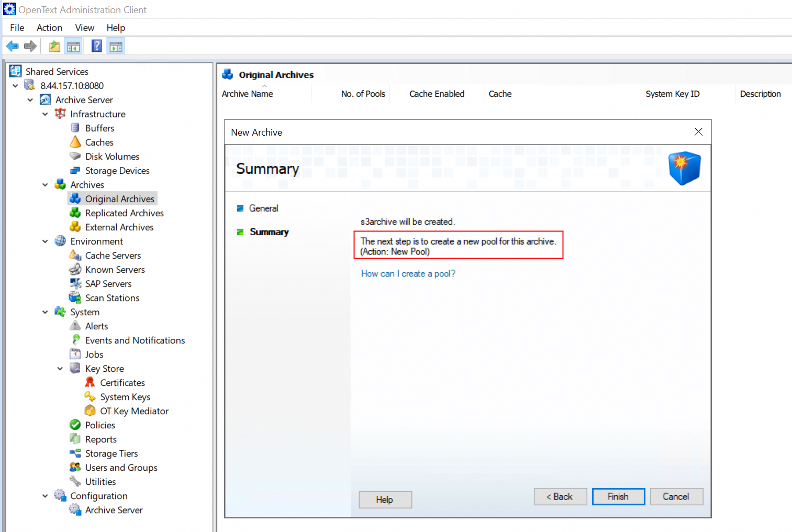Click Finish to create the archive
Screen dimensions: 792x532
618,496
